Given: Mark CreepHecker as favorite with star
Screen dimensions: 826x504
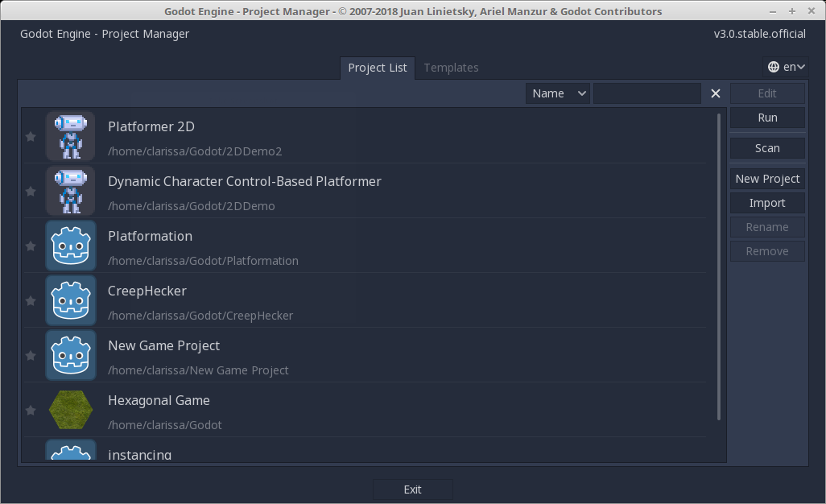Looking at the screenshot, I should pos(31,301).
